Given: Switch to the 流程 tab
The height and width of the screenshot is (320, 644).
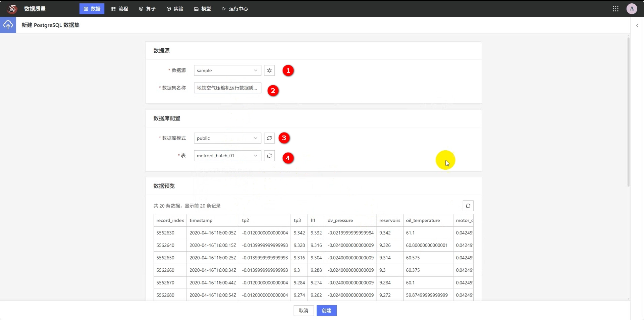Looking at the screenshot, I should (119, 9).
